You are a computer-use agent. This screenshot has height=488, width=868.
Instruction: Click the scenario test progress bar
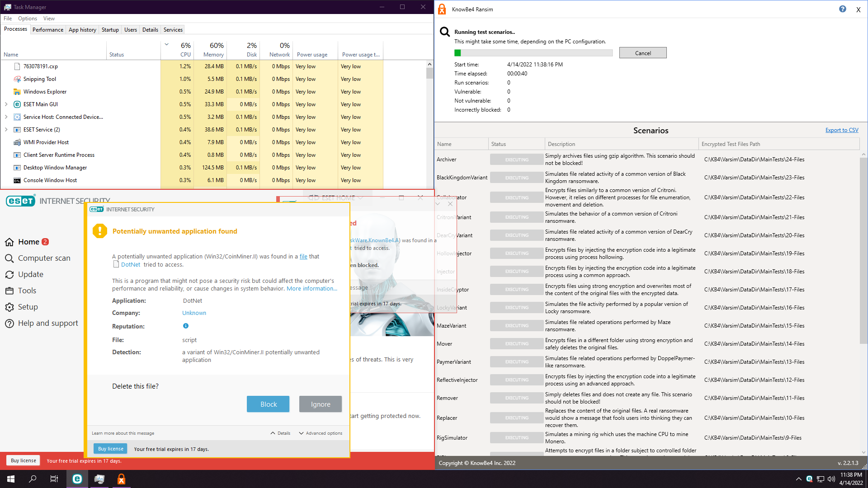pyautogui.click(x=533, y=53)
